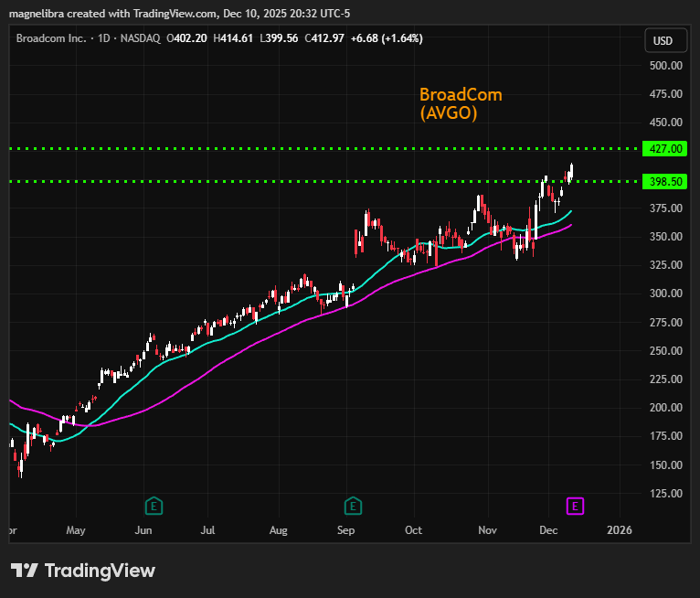Viewport: 700px width, 598px height.
Task: Click the 200.00 price axis label
Action: click(666, 408)
